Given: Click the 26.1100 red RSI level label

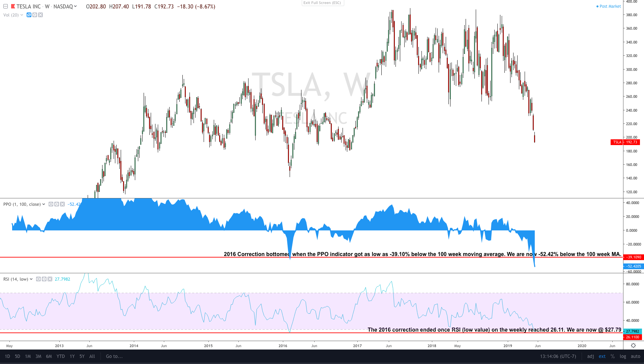Looking at the screenshot, I should pyautogui.click(x=633, y=337).
